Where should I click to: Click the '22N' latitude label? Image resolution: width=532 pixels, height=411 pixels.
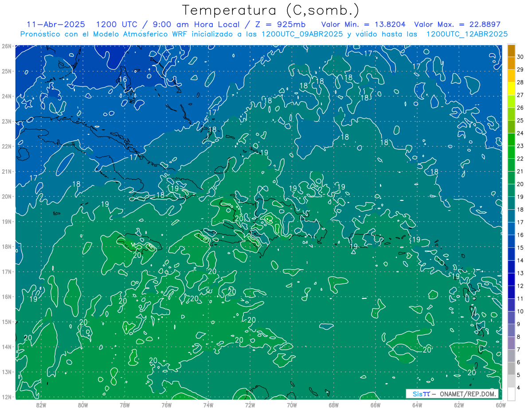click(7, 146)
